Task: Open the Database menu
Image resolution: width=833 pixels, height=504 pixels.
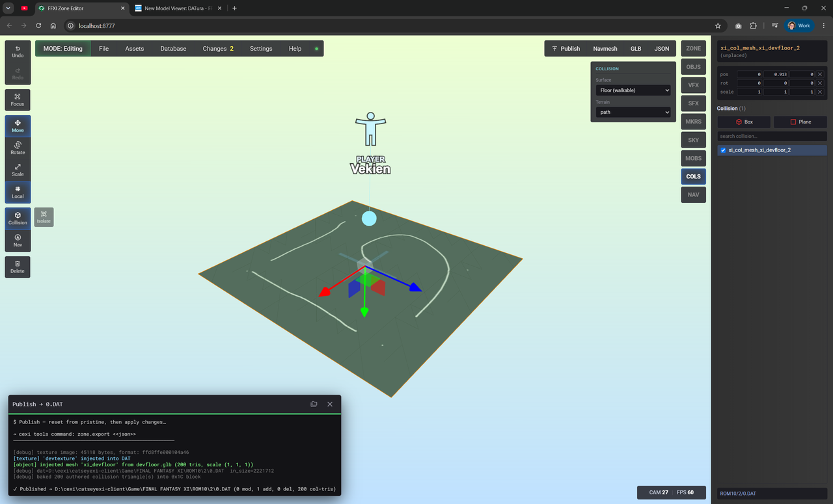Action: 173,49
